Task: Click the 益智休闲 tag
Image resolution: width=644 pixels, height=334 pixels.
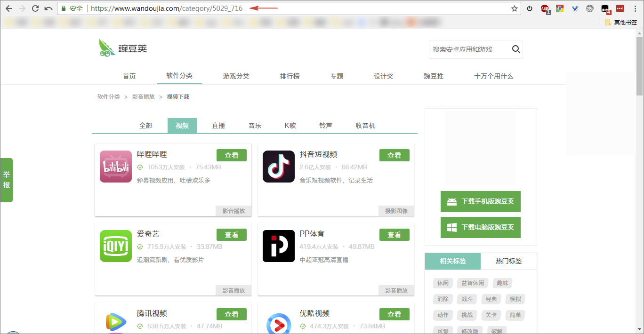Action: point(473,283)
